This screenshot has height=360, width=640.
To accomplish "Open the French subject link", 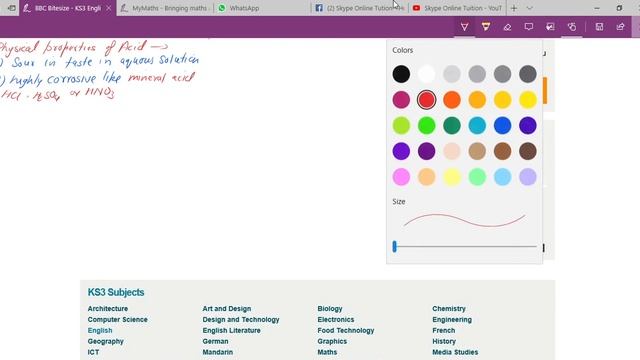I will tap(444, 331).
